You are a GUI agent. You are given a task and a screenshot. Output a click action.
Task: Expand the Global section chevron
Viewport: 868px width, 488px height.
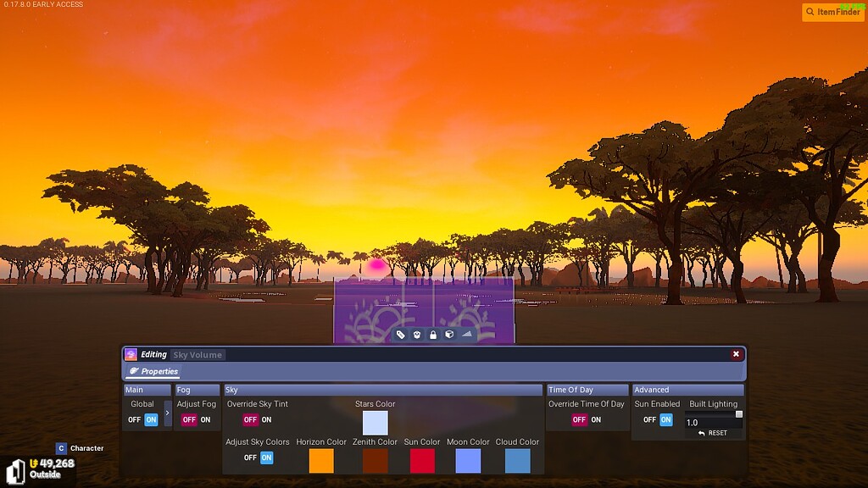click(167, 415)
